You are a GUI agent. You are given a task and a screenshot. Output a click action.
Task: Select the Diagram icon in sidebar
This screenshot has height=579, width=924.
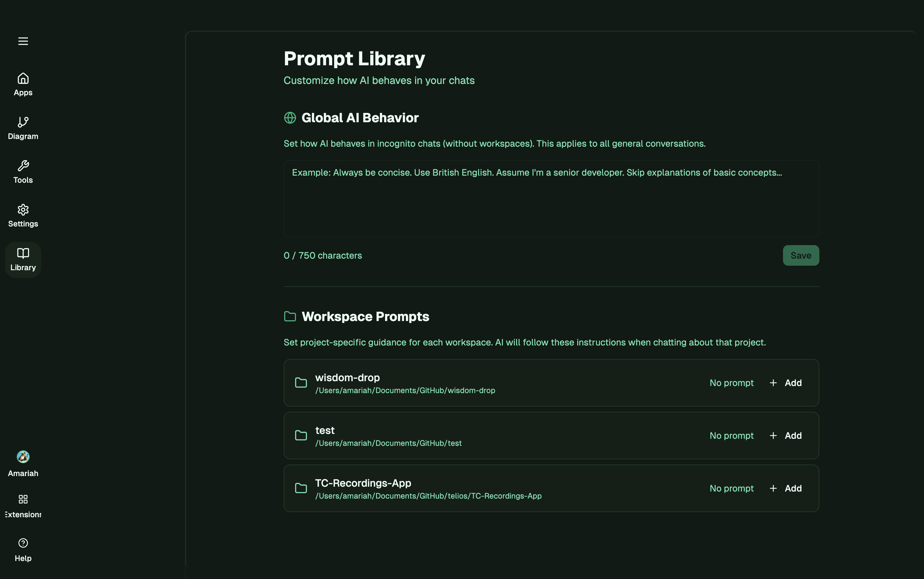point(23,123)
